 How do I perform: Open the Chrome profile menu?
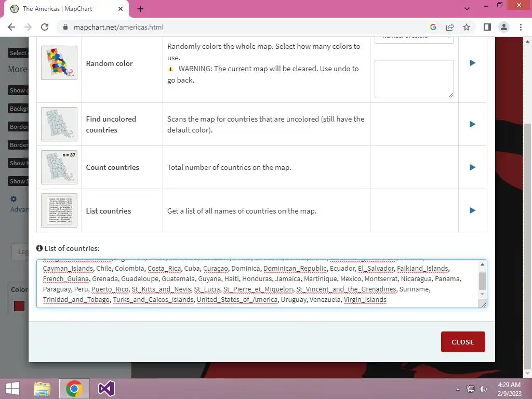tap(504, 27)
